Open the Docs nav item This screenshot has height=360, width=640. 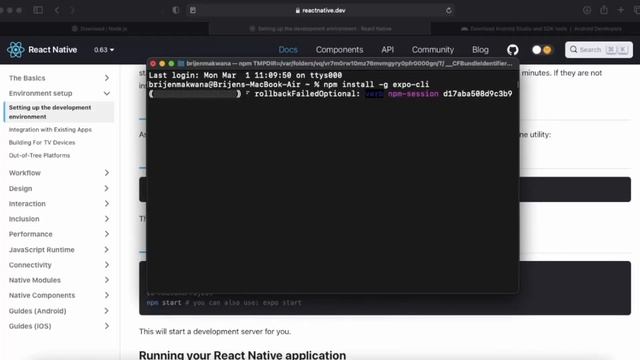[288, 50]
